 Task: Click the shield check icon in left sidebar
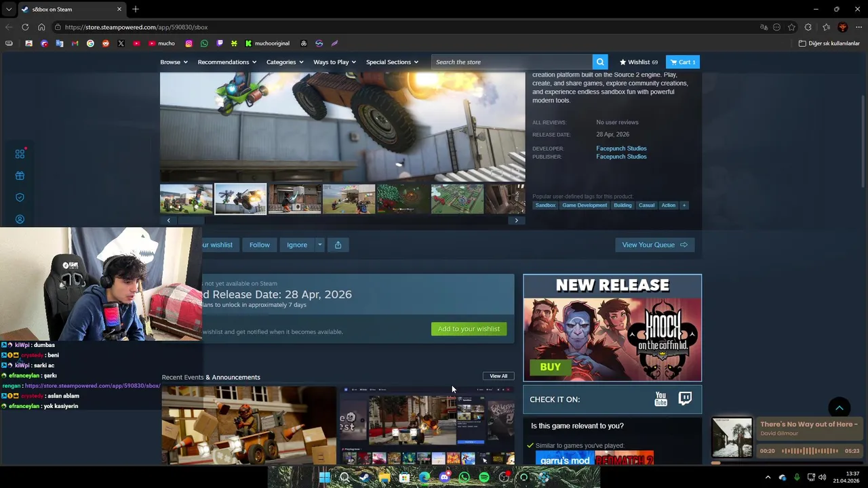pos(20,197)
